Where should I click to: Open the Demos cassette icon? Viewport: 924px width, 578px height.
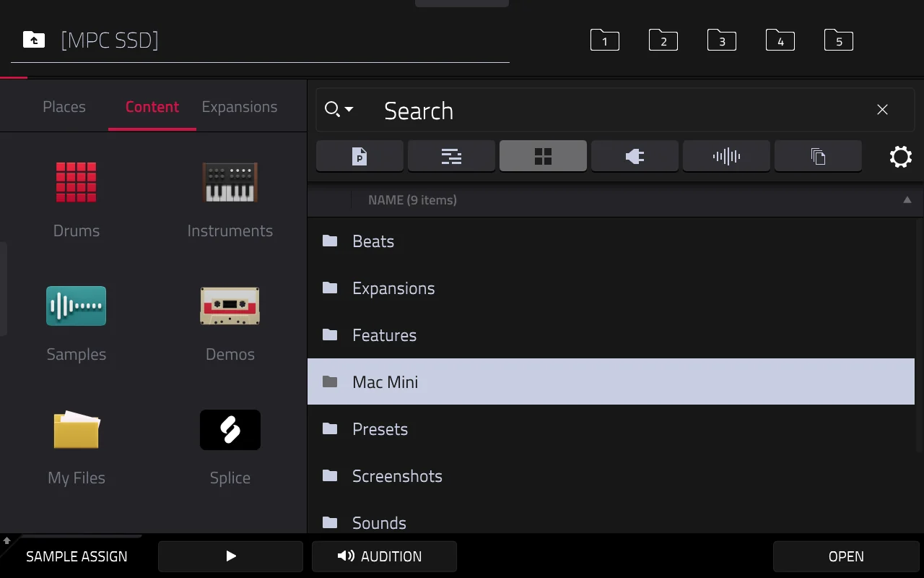pos(230,306)
